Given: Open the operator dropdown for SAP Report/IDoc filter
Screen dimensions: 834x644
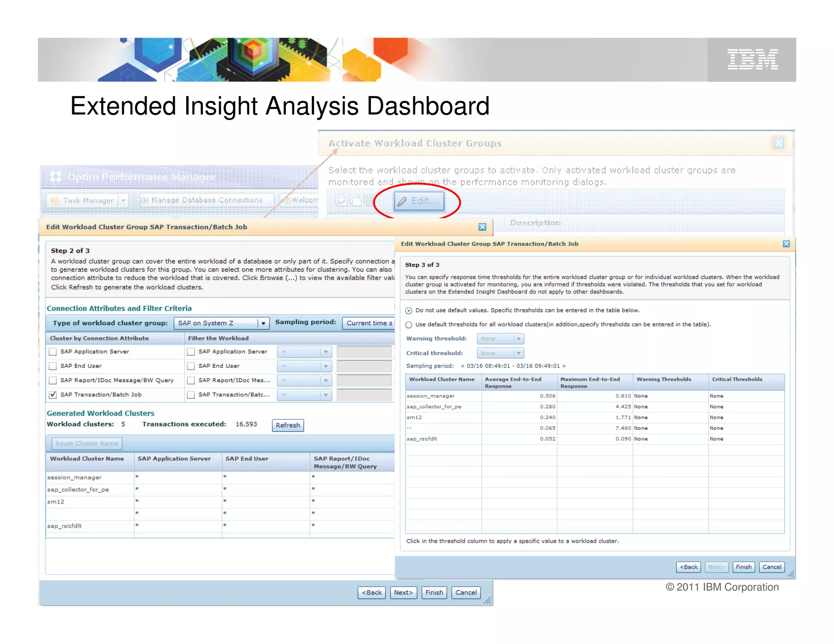Looking at the screenshot, I should 304,380.
